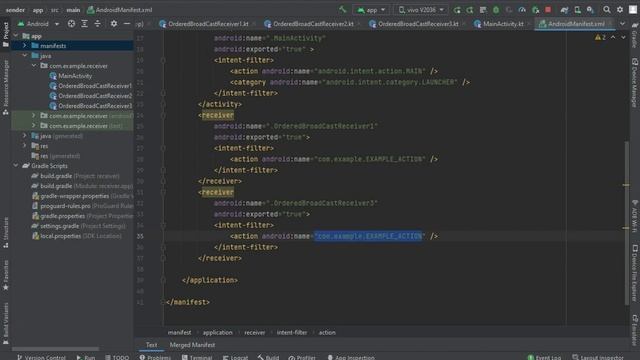The height and width of the screenshot is (360, 640).
Task: Open the Resource Manager side panel
Action: 6,87
